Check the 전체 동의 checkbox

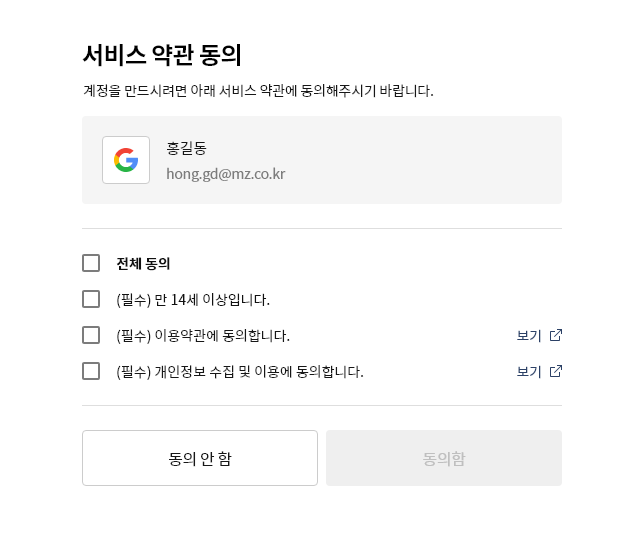[91, 263]
